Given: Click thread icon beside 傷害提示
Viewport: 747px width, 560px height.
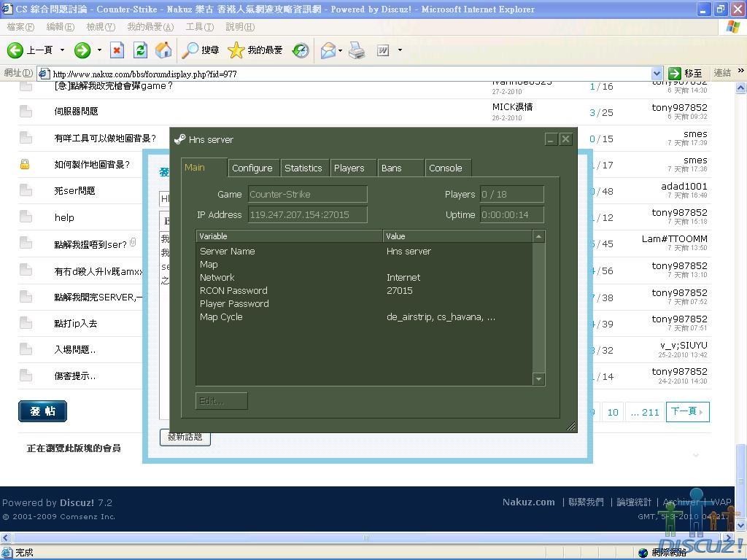Looking at the screenshot, I should (x=26, y=376).
